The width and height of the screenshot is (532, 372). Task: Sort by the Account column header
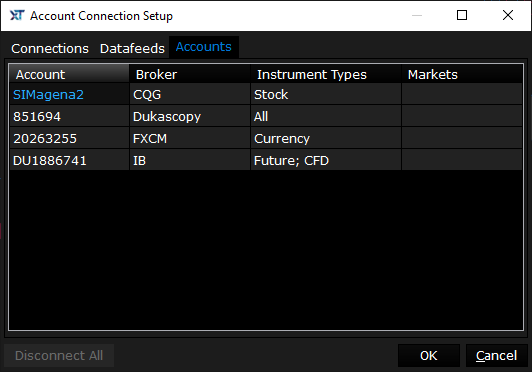click(x=70, y=74)
